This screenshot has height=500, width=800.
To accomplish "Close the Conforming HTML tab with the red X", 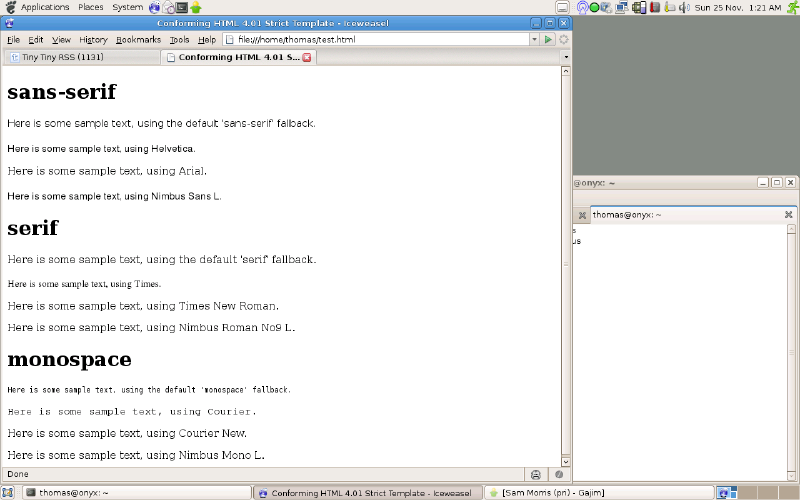I will 307,57.
